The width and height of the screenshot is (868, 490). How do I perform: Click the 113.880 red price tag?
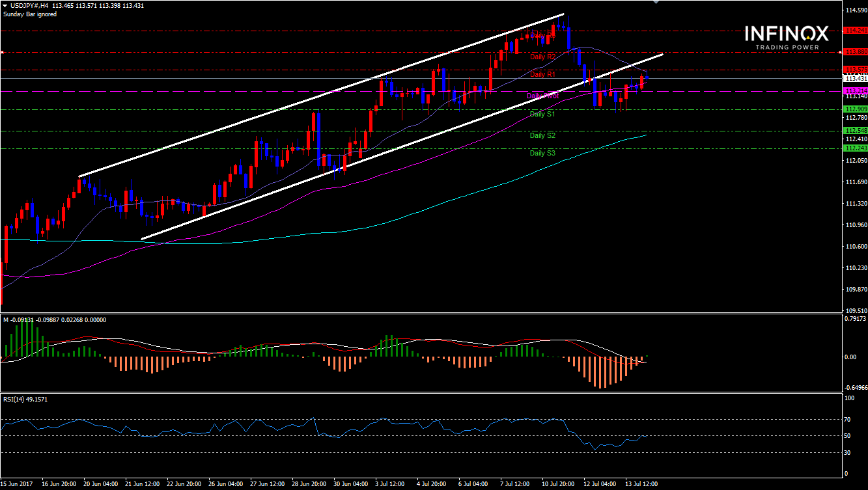click(x=854, y=52)
